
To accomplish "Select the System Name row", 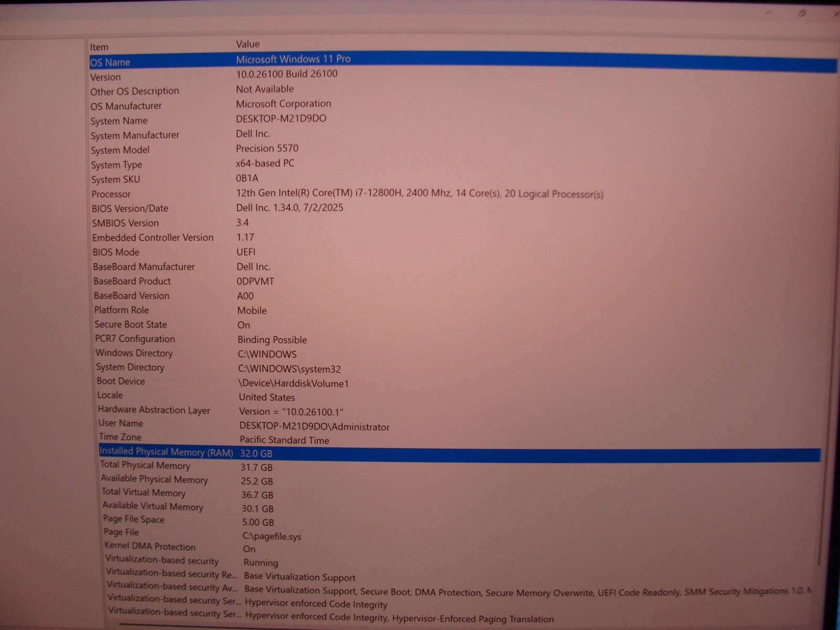I will pos(119,121).
